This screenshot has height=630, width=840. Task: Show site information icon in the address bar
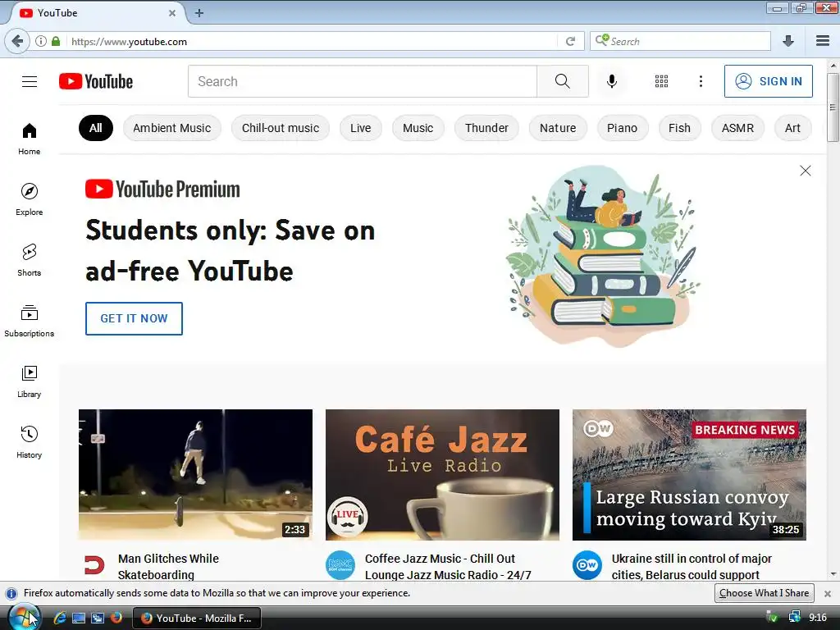[41, 41]
